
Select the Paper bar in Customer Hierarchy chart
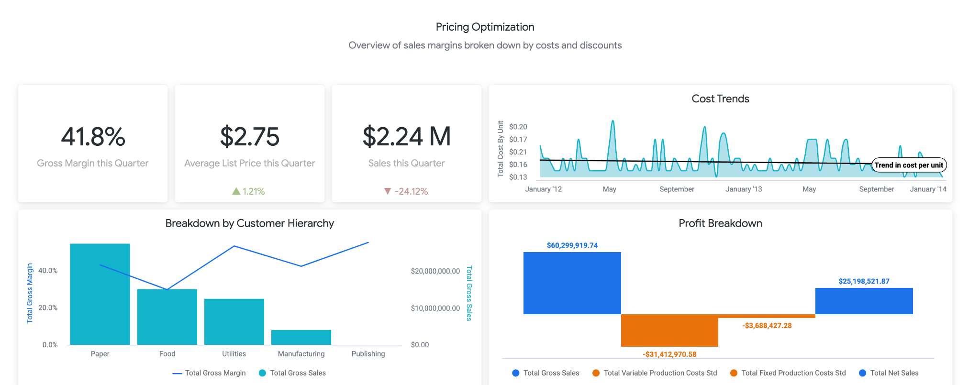tap(100, 294)
